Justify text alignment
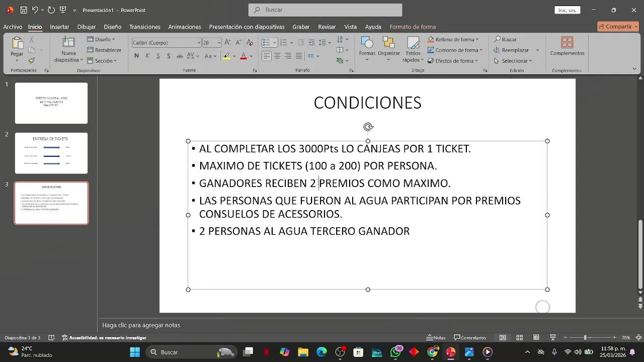 299,56
